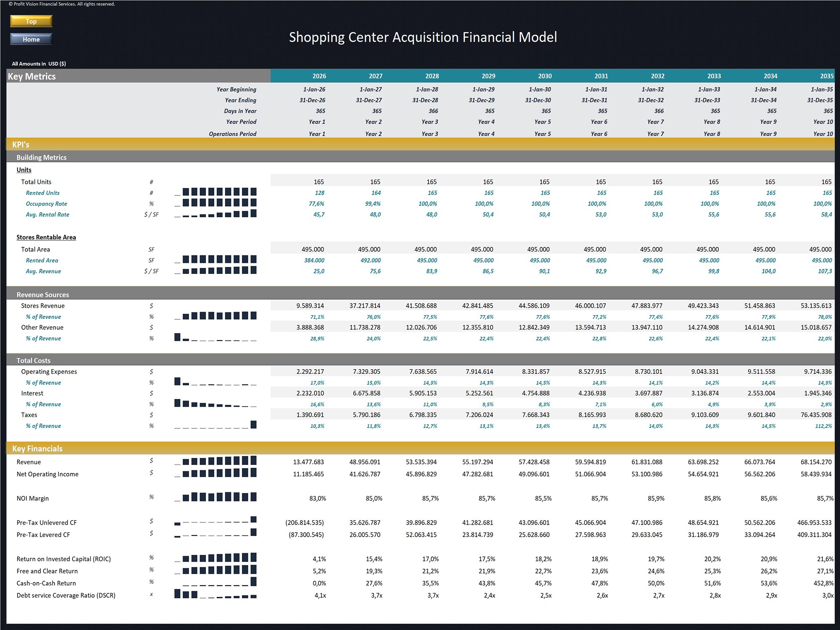This screenshot has height=630, width=840.
Task: Click 2026 Levered CF value (87.300.545)
Action: (x=306, y=535)
